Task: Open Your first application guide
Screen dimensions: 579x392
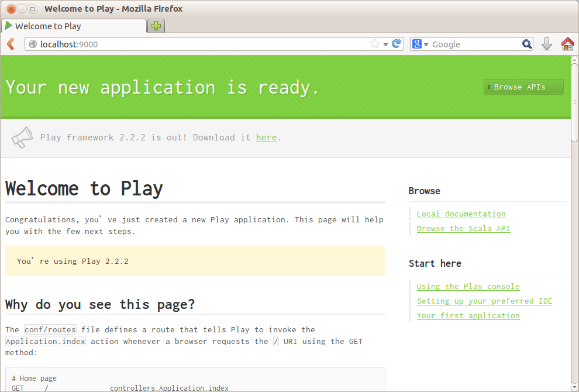Action: (x=468, y=315)
